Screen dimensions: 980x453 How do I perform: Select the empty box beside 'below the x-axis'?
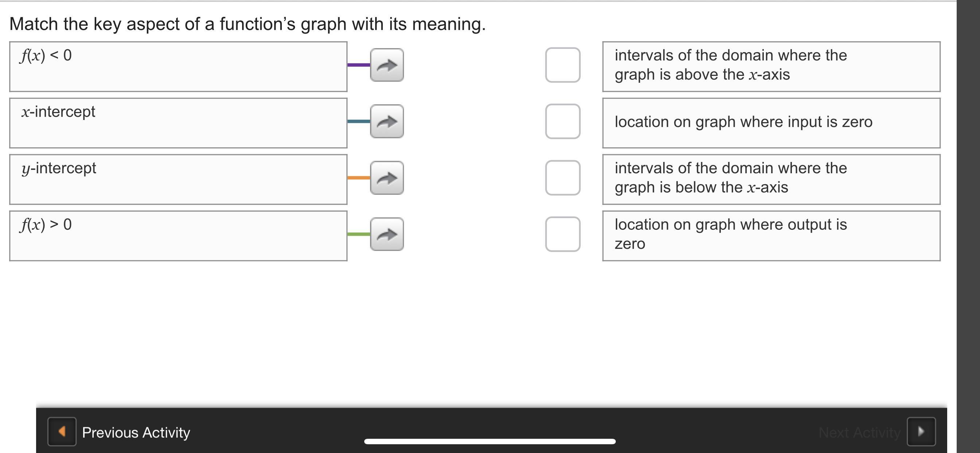tap(563, 178)
